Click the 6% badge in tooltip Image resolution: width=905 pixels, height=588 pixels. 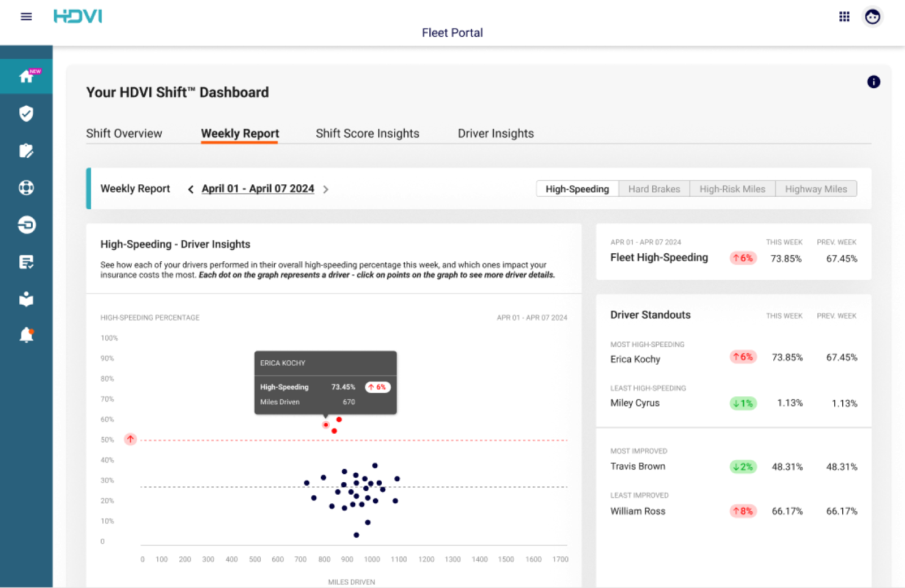click(378, 387)
